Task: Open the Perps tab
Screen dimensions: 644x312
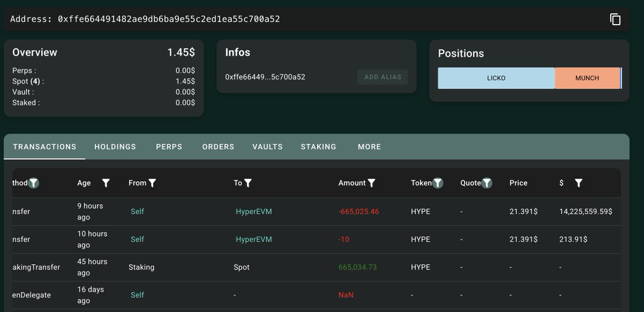Action: pos(169,147)
